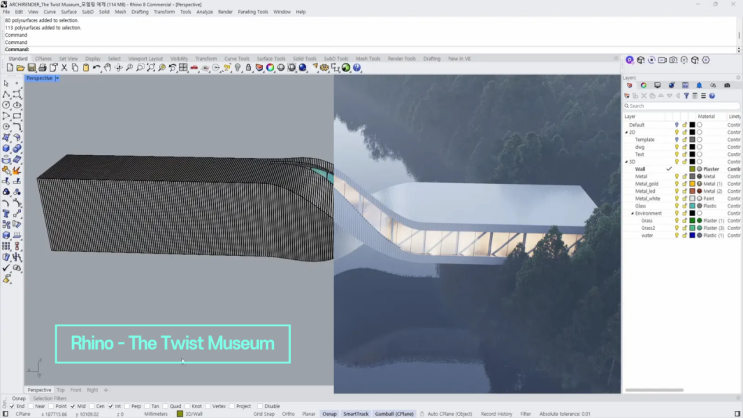Toggle Grid Snap in status bar
Screen dimensions: 743x418
click(264, 414)
